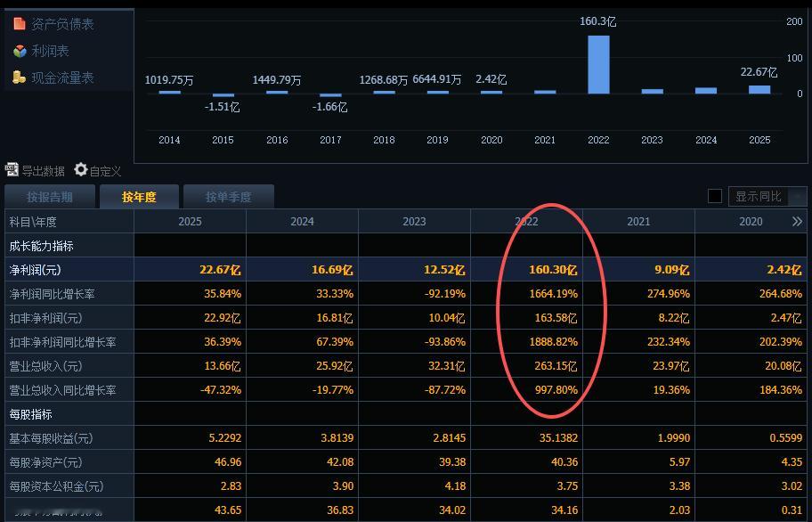Screen dimensions: 812x522
Task: Click the 2025 column header
Action: (x=190, y=222)
